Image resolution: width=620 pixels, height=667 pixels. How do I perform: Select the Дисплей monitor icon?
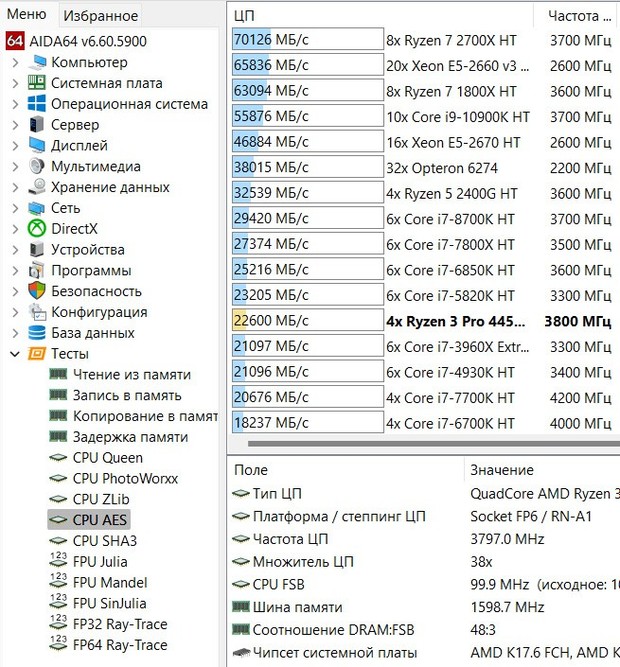click(x=37, y=145)
